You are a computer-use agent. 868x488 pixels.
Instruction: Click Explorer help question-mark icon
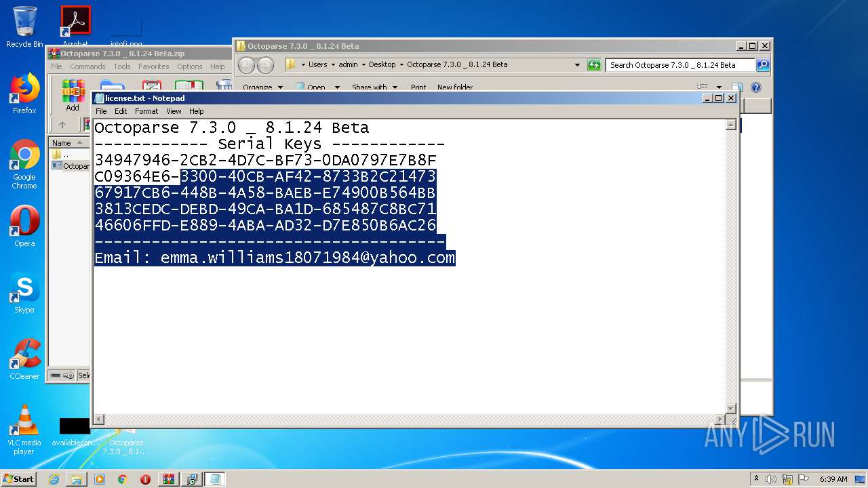point(756,87)
